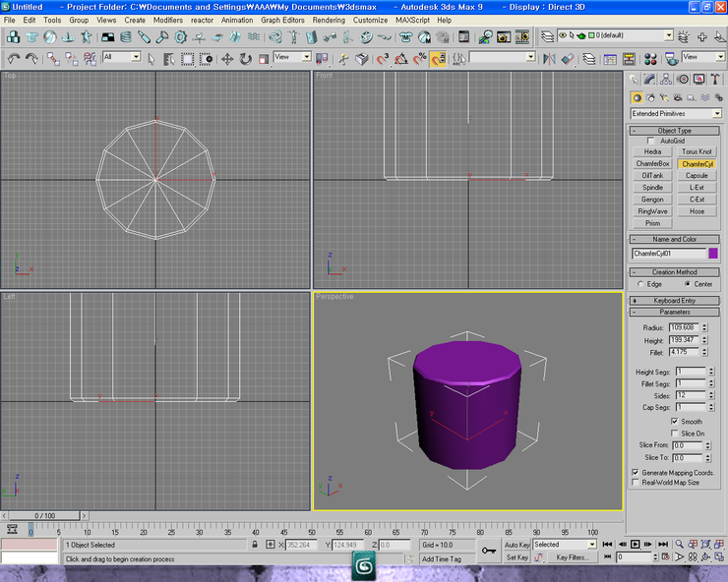
Task: Choose the Select and Scale tool
Action: click(x=264, y=59)
